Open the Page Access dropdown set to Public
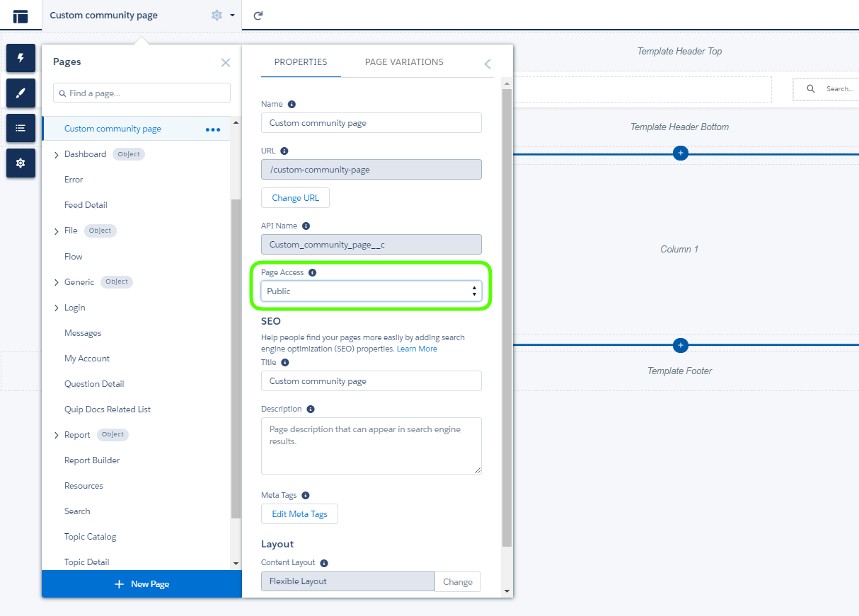This screenshot has width=859, height=616. (x=371, y=291)
